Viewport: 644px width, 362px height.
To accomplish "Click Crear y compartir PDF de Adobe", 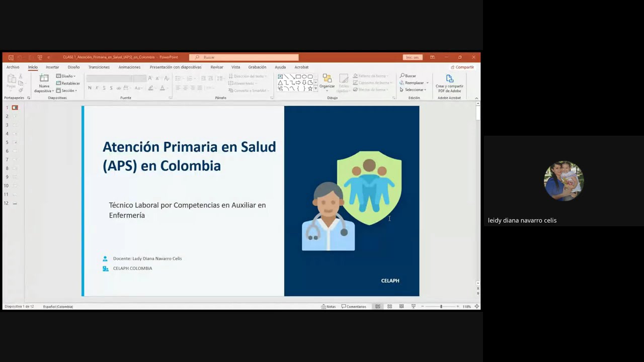I will pyautogui.click(x=450, y=83).
